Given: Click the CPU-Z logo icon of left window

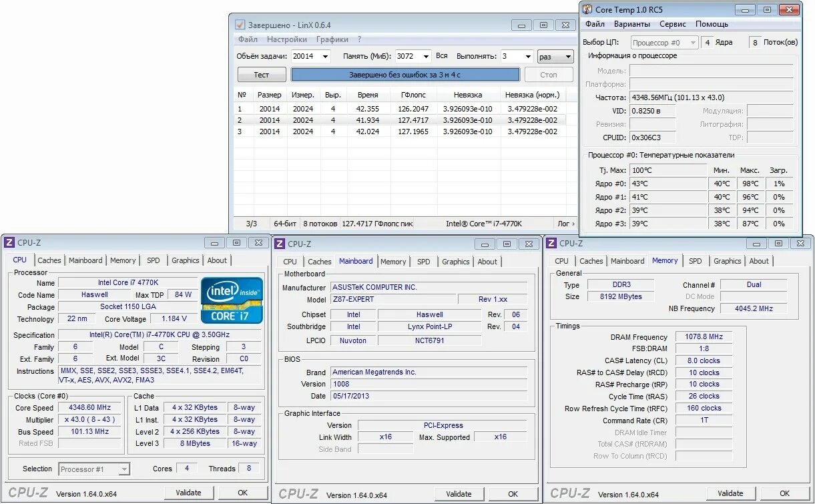Looking at the screenshot, I should [x=9, y=243].
